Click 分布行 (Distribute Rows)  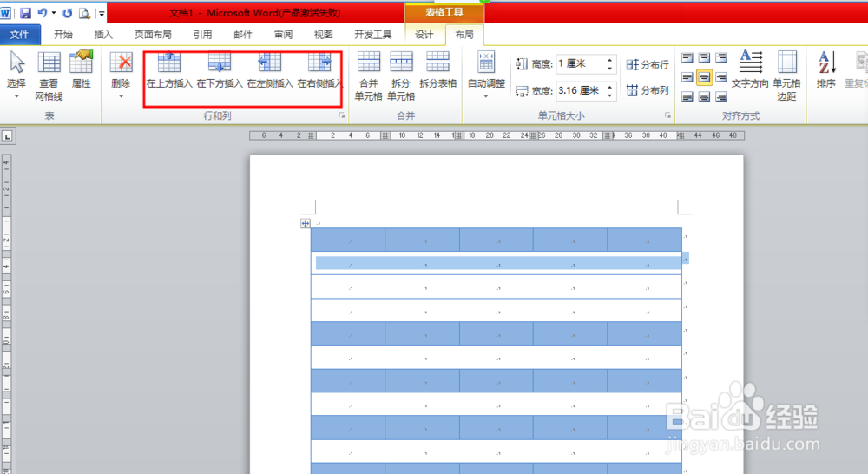[648, 64]
